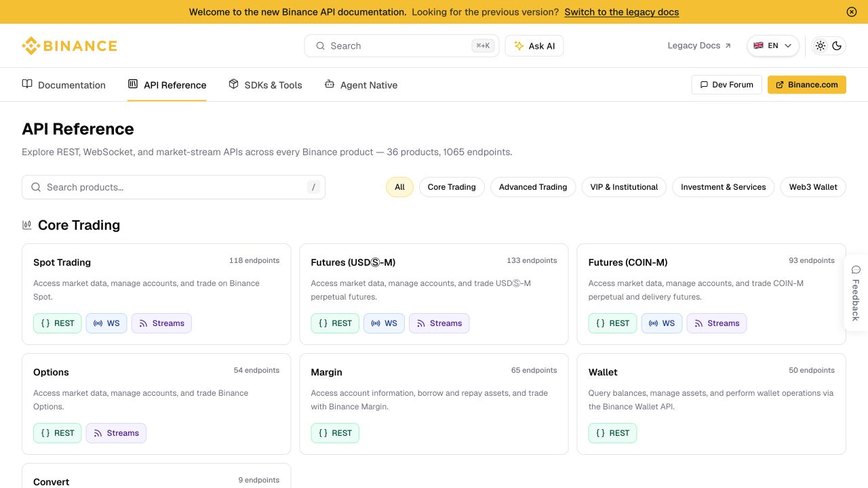Click the '50 endpoints' count on Wallet
The image size is (868, 488).
812,370
